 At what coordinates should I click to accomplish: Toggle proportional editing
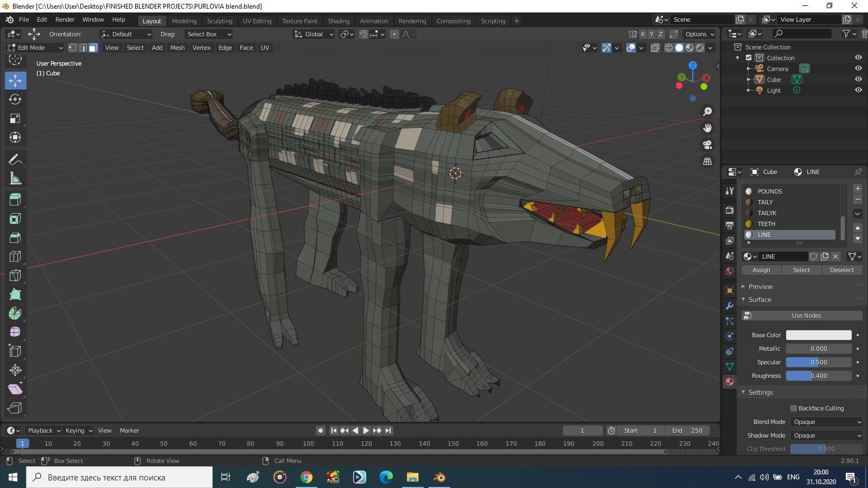click(x=394, y=34)
